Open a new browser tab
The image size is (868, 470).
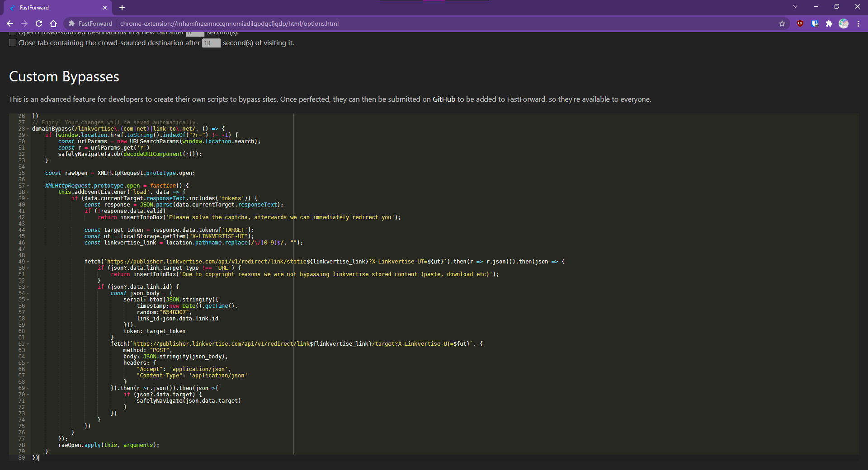[122, 8]
